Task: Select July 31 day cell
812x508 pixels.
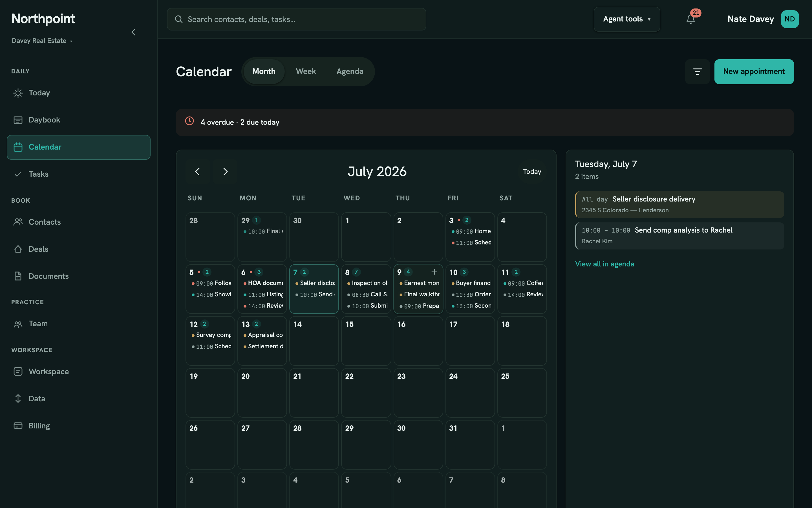Action: click(470, 445)
